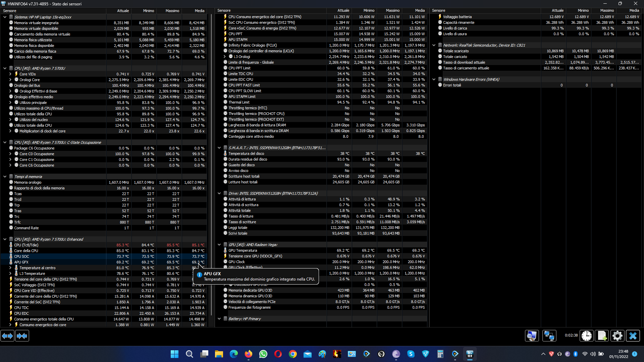
Task: Expand the Orologi Core row
Action: tap(10, 80)
